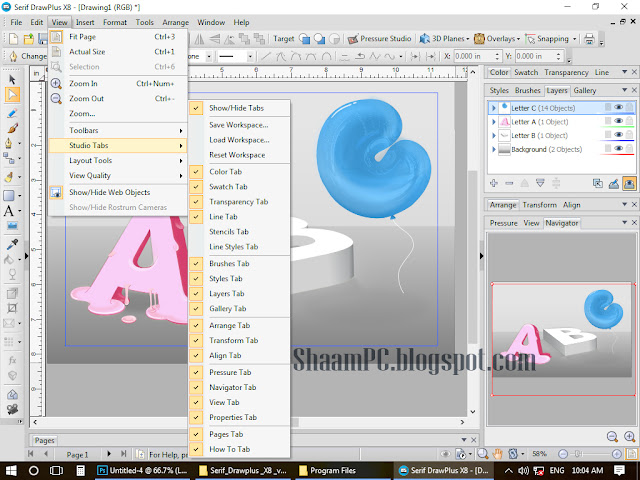Expand the Background layer
The width and height of the screenshot is (640, 480).
pos(493,149)
